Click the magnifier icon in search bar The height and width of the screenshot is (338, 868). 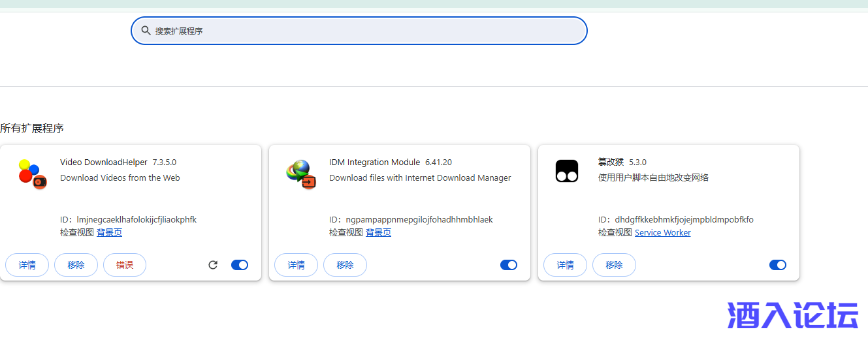[x=146, y=31]
